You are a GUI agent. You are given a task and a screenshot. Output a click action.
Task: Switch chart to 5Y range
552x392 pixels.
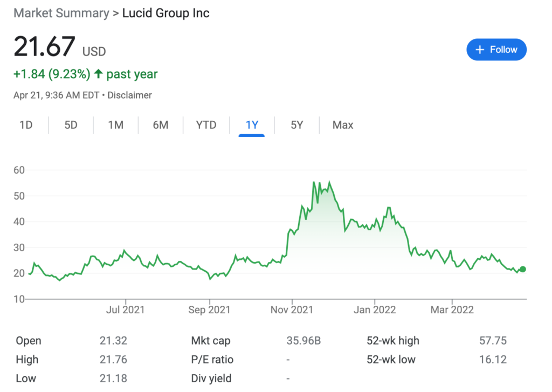click(x=297, y=125)
